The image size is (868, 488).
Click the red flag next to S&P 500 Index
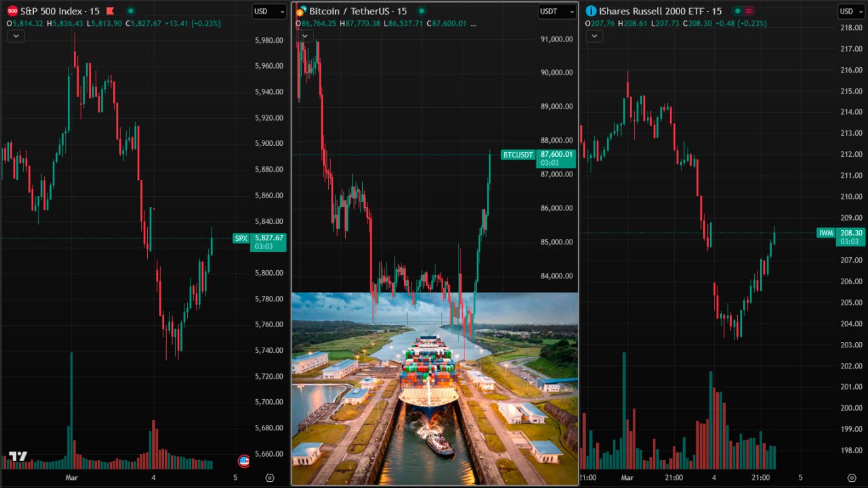coord(110,11)
